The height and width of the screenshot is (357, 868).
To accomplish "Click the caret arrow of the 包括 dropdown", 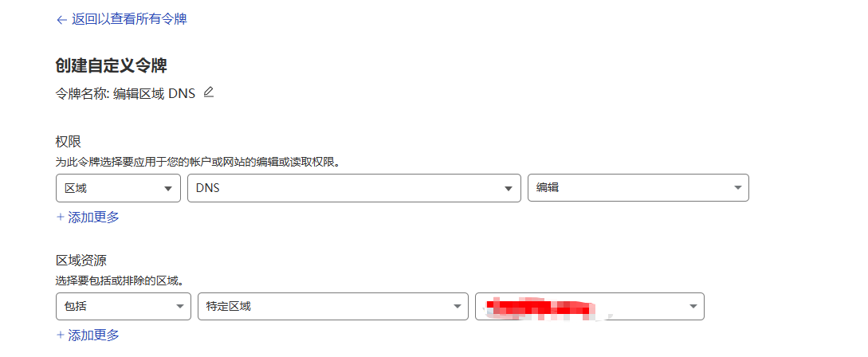I will point(179,307).
